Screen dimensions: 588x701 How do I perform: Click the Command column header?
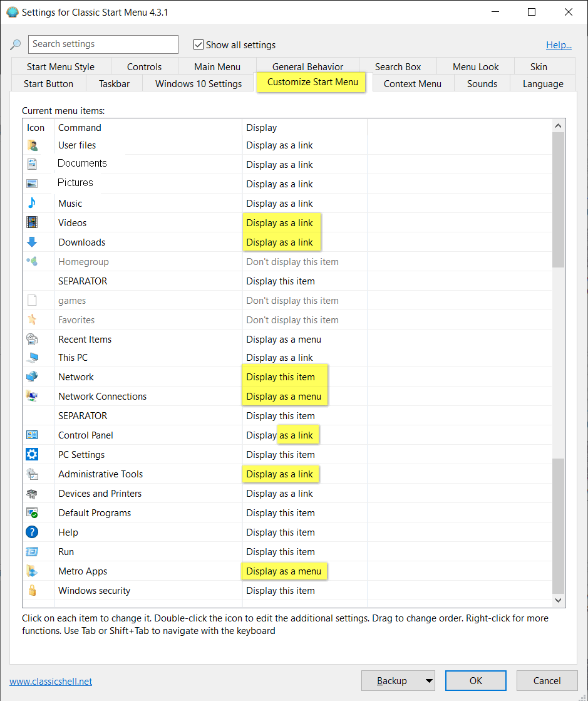pyautogui.click(x=148, y=127)
